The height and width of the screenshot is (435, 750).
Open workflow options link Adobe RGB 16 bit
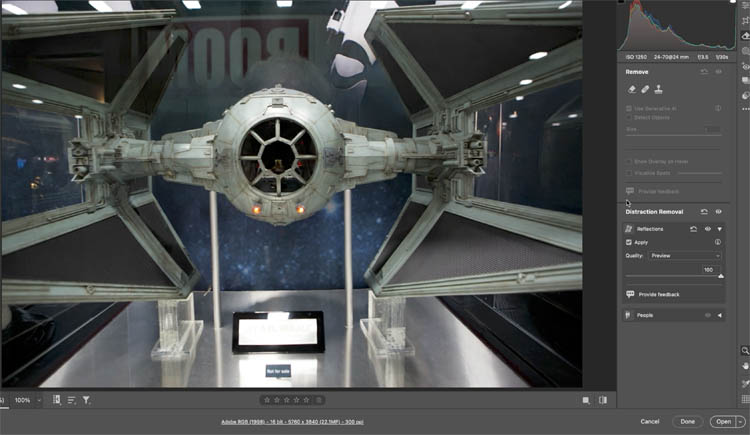[x=292, y=422]
